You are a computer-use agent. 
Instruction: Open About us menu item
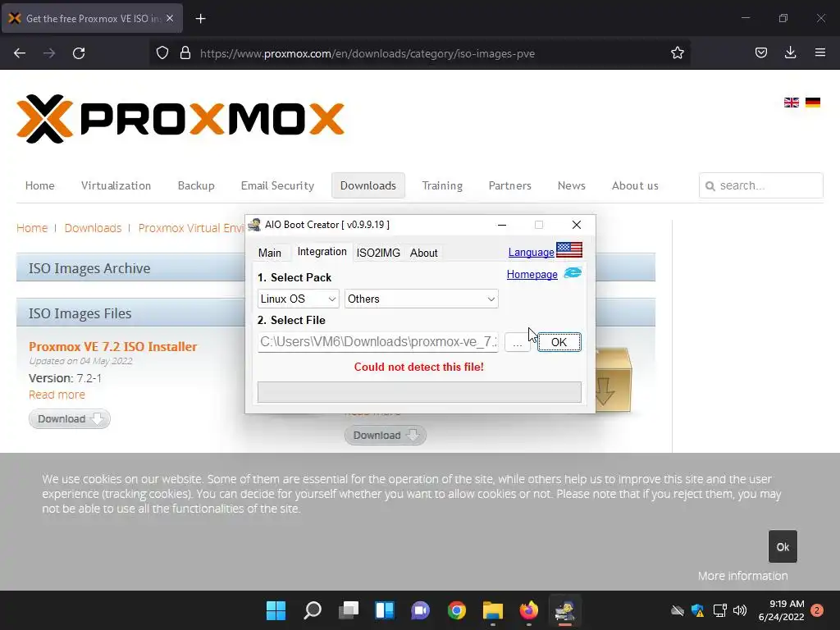pyautogui.click(x=635, y=185)
